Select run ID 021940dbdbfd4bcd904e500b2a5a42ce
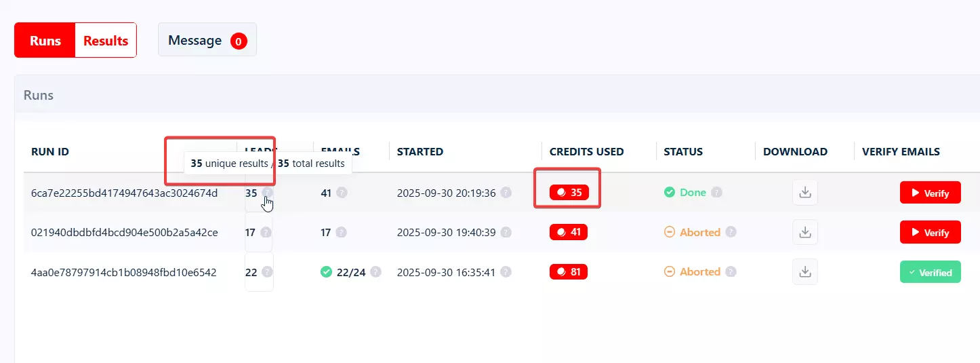Viewport: 980px width, 363px height. [125, 232]
